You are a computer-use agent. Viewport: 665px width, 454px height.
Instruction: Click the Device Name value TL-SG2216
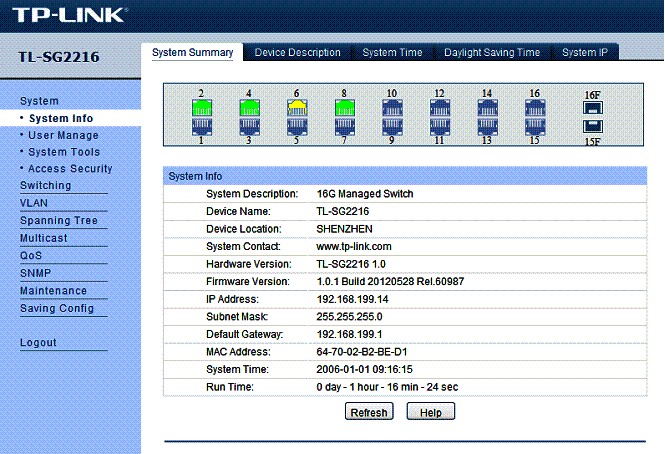pos(343,211)
